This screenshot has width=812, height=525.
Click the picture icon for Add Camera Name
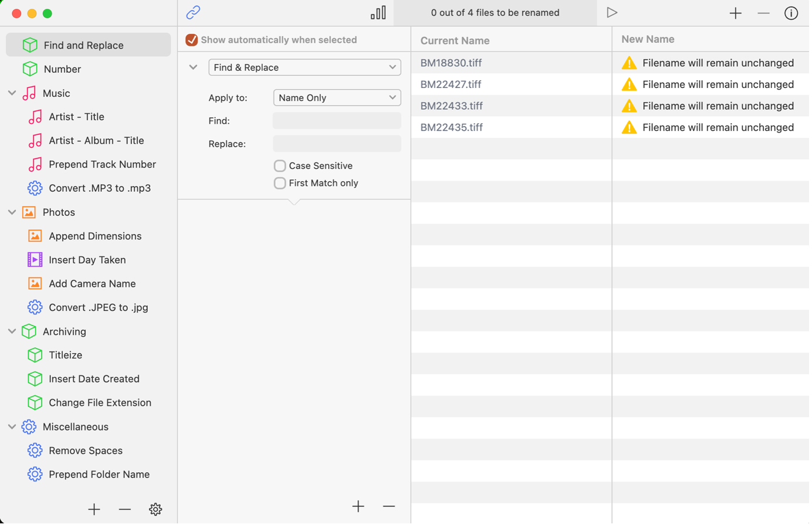tap(35, 283)
